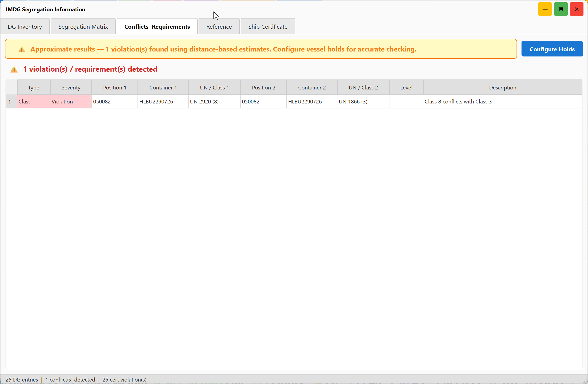Click '1 conflict(s) detected' in status bar

(x=70, y=379)
